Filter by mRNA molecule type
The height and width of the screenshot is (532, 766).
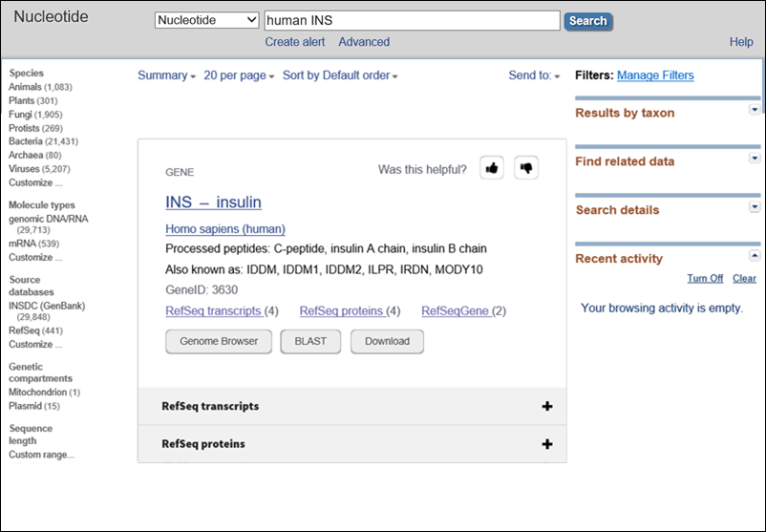click(33, 244)
